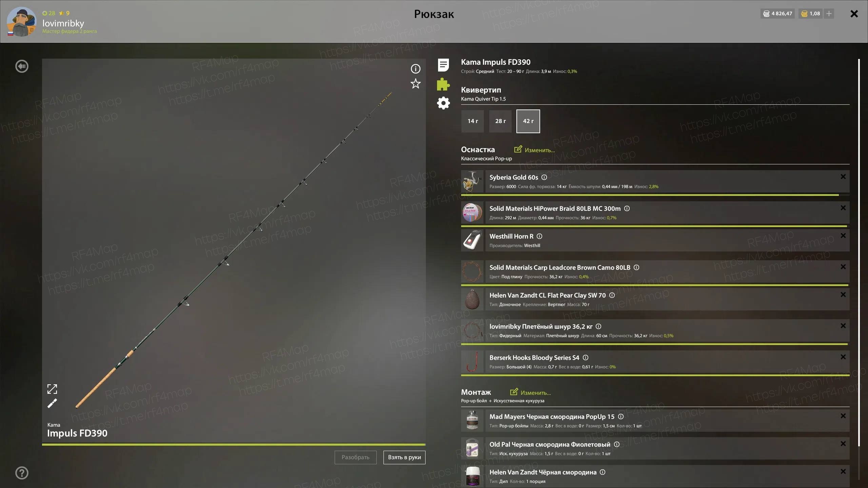
Task: Select the 42 г quivertip
Action: point(528,121)
